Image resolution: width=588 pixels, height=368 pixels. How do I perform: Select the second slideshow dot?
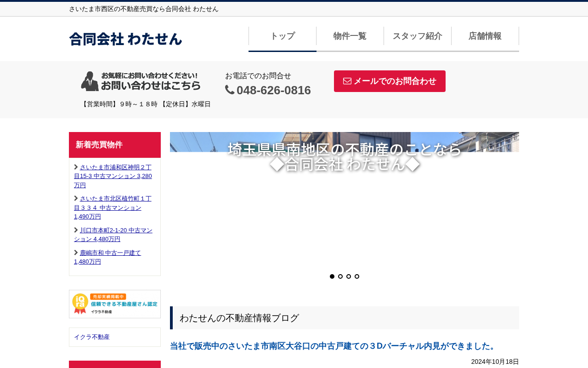coord(340,276)
